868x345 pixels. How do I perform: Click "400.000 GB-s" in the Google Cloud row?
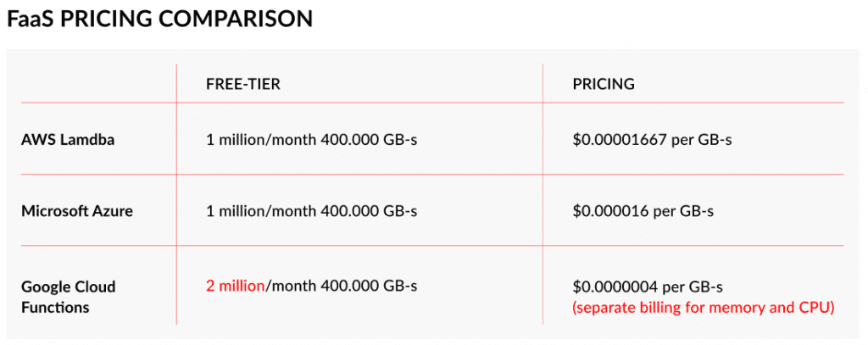369,287
